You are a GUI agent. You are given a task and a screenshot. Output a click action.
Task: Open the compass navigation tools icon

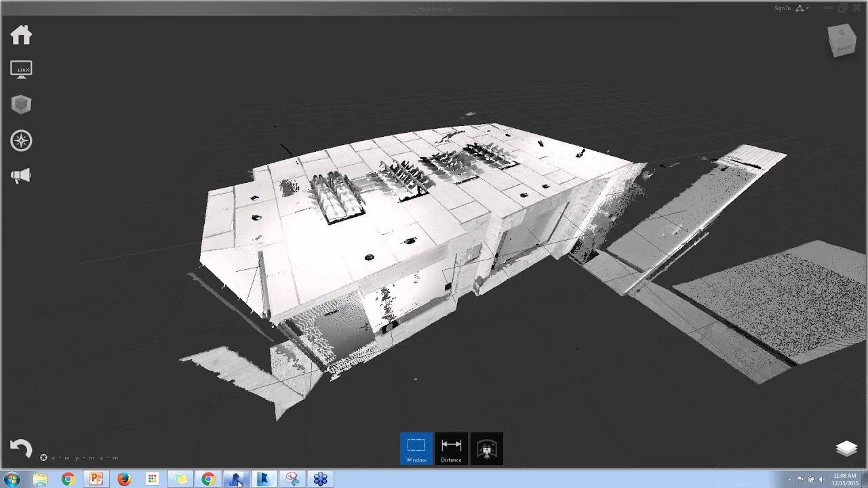point(21,140)
